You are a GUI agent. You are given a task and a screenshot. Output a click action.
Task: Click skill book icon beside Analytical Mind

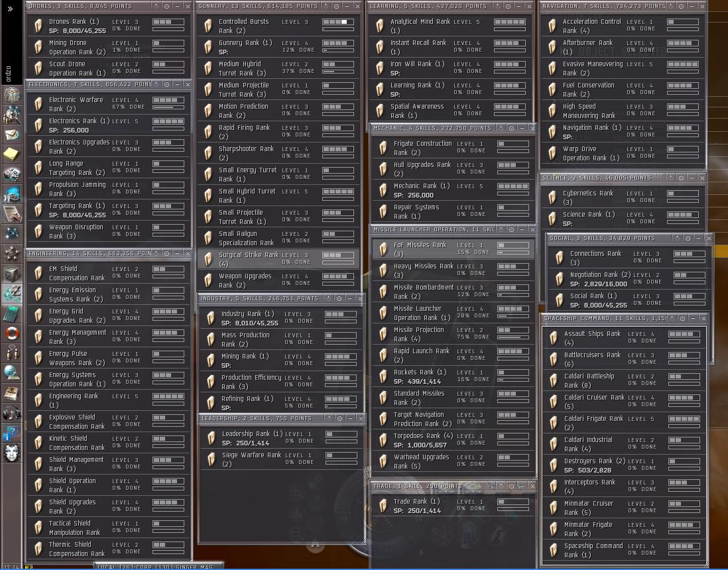(x=380, y=26)
